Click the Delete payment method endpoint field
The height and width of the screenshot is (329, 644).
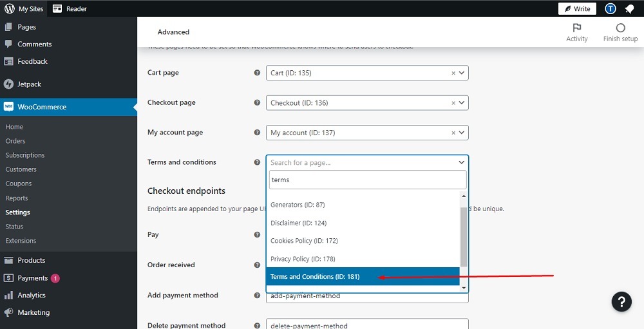click(x=367, y=324)
